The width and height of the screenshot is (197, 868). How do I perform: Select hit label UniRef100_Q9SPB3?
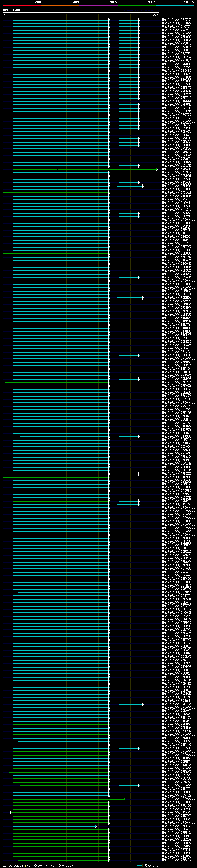pyautogui.click(x=177, y=128)
